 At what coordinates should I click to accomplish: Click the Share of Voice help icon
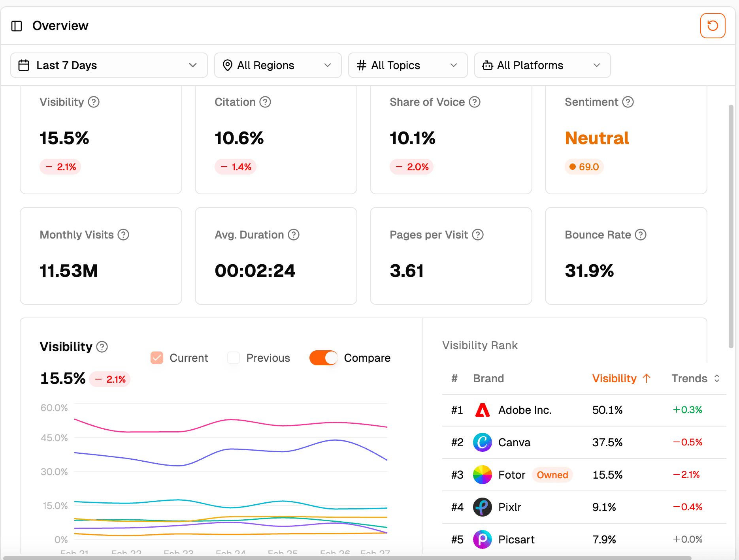[475, 102]
